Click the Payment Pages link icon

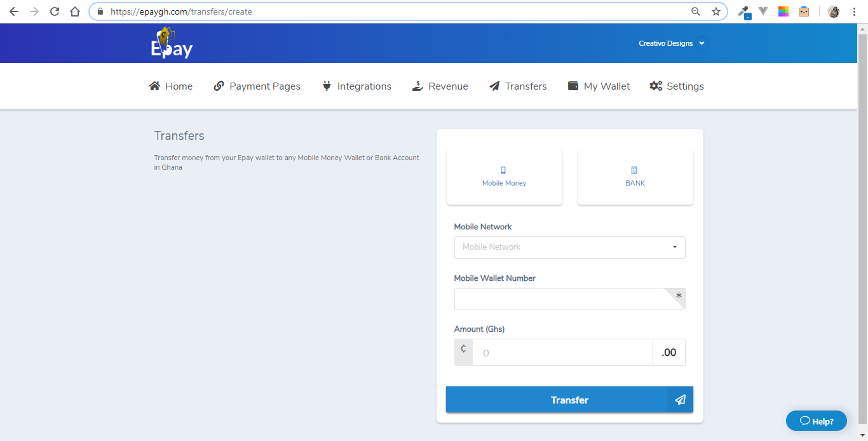tap(219, 86)
